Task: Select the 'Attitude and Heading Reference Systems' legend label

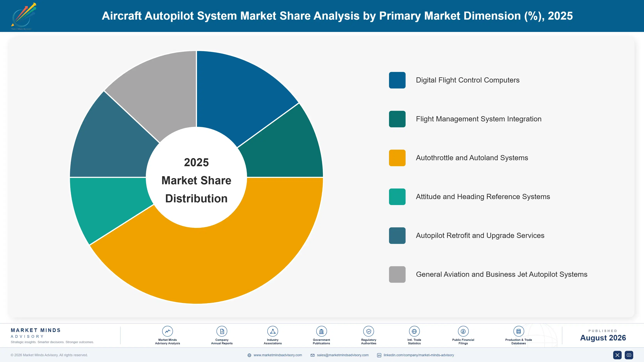Action: tap(483, 197)
